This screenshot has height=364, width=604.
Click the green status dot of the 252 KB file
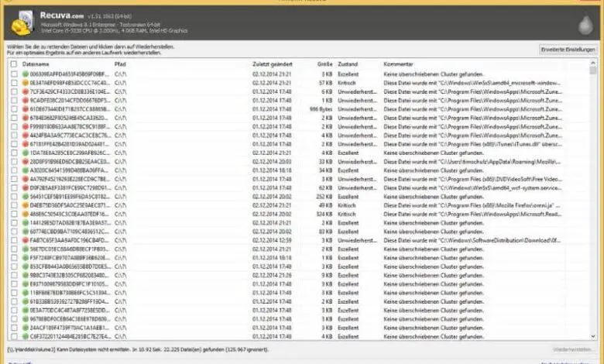coord(26,197)
